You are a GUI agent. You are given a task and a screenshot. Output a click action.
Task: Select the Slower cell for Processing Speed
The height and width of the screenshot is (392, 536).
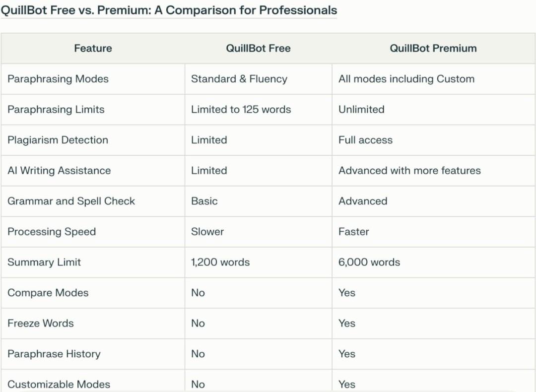pyautogui.click(x=207, y=232)
